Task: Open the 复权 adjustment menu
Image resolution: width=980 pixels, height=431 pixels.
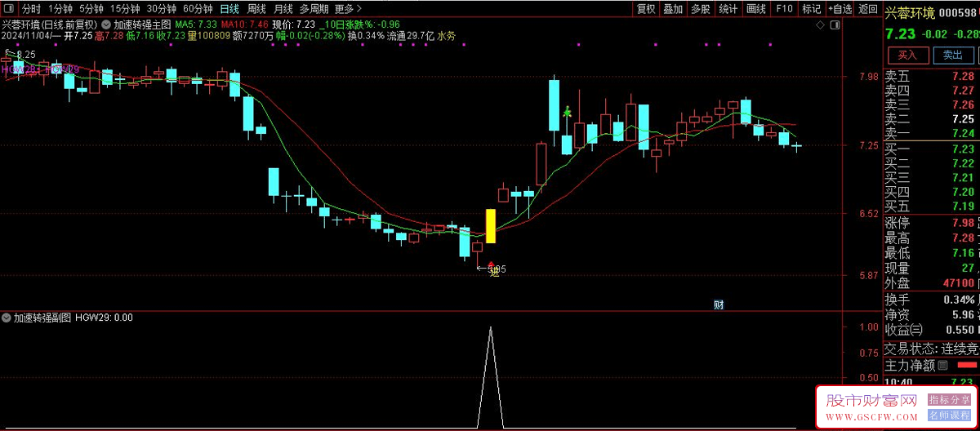Action: click(646, 9)
